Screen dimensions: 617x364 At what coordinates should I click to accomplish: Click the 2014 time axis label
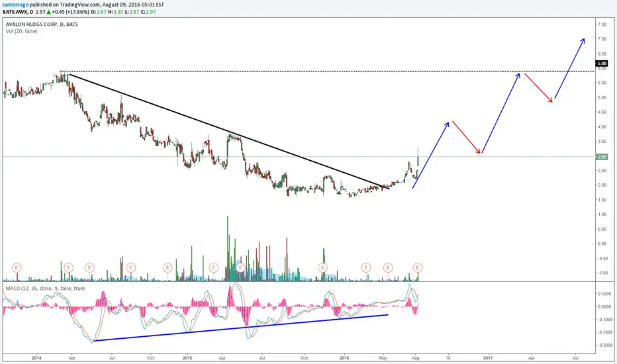pyautogui.click(x=36, y=358)
